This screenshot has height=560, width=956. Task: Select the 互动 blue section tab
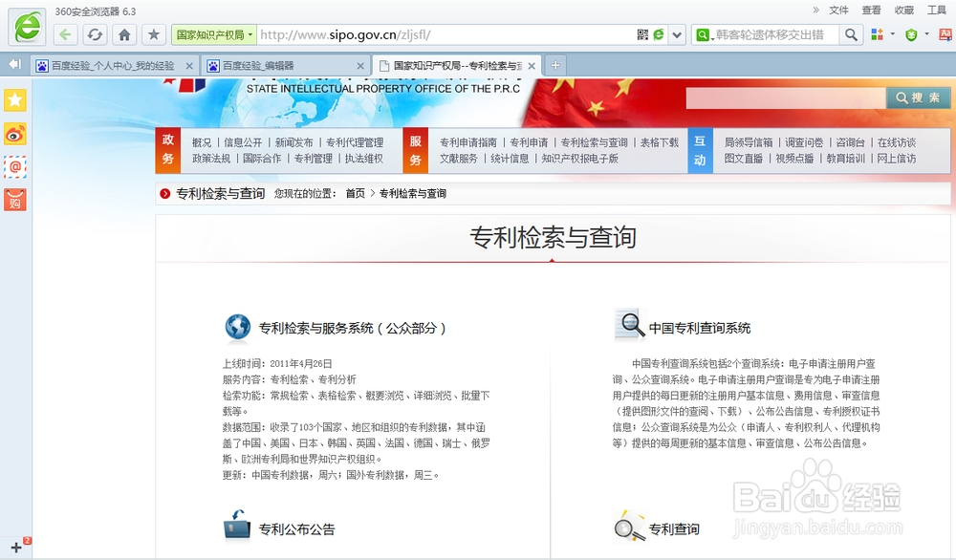(x=700, y=150)
